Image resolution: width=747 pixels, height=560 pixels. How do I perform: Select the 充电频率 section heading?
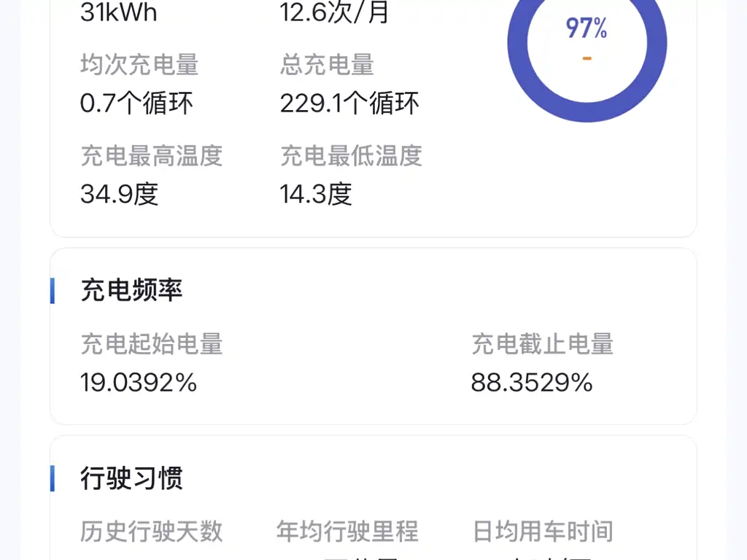(x=131, y=290)
